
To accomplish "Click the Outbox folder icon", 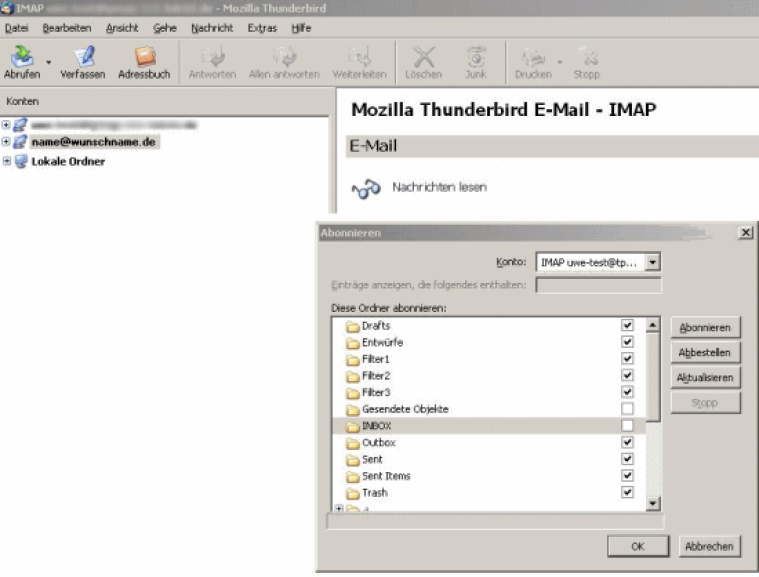I will (352, 443).
